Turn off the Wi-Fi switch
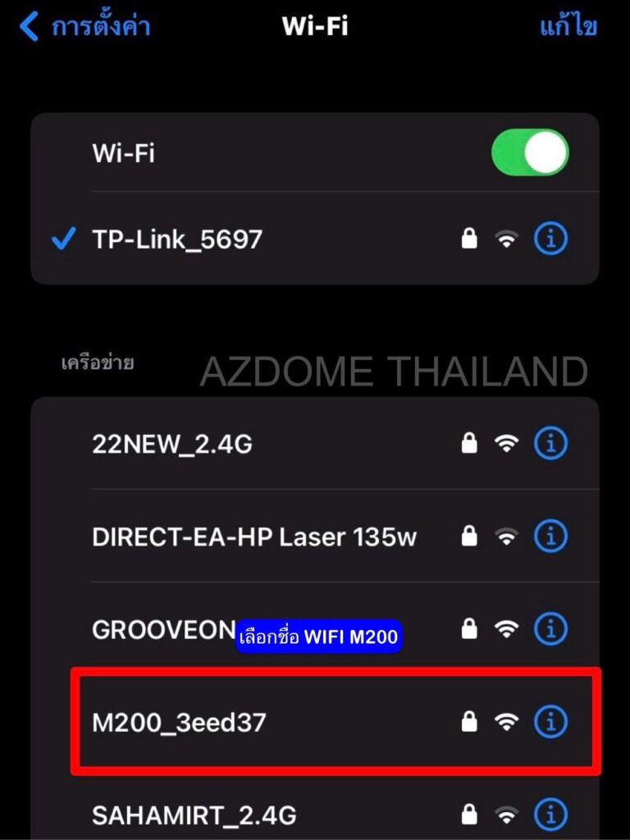 [530, 152]
